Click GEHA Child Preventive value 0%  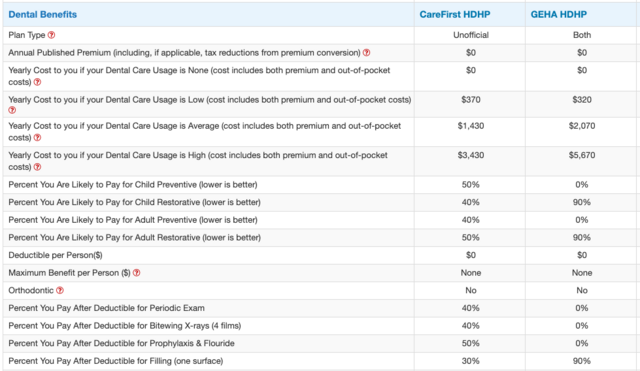pyautogui.click(x=582, y=184)
